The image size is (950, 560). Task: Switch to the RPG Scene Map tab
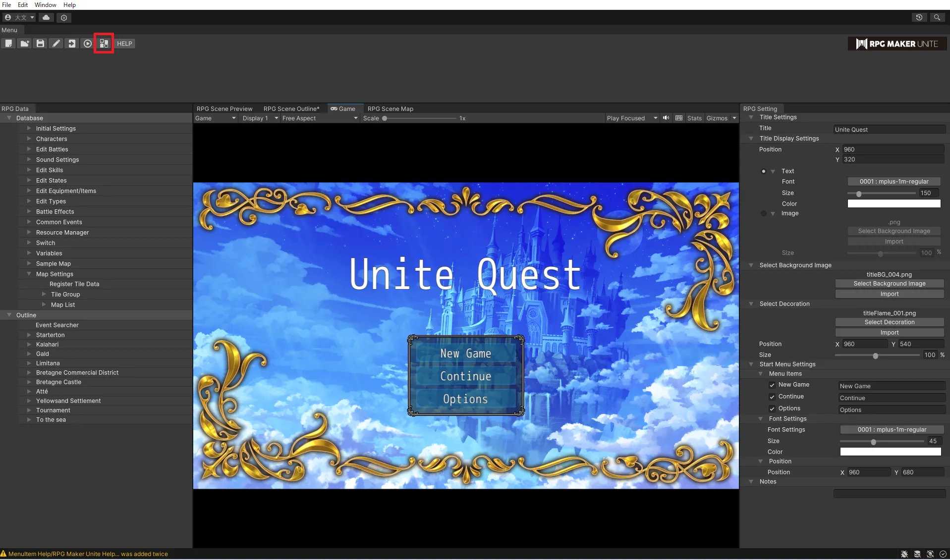[390, 109]
